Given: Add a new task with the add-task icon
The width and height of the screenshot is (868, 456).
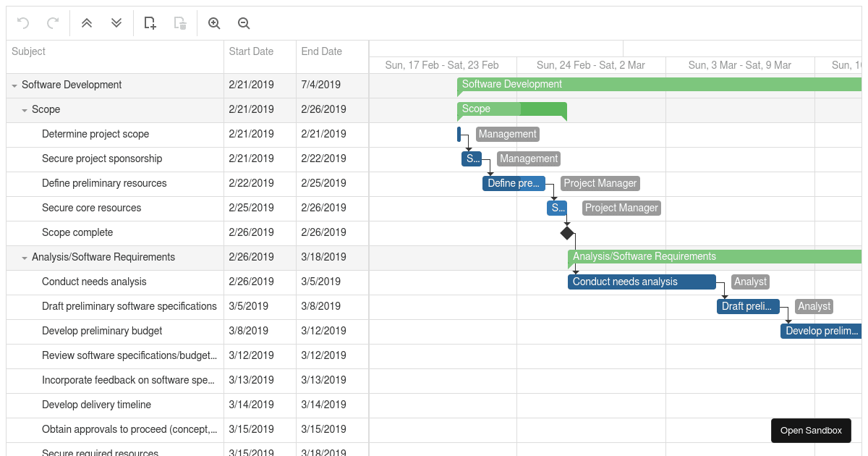Looking at the screenshot, I should pyautogui.click(x=150, y=22).
